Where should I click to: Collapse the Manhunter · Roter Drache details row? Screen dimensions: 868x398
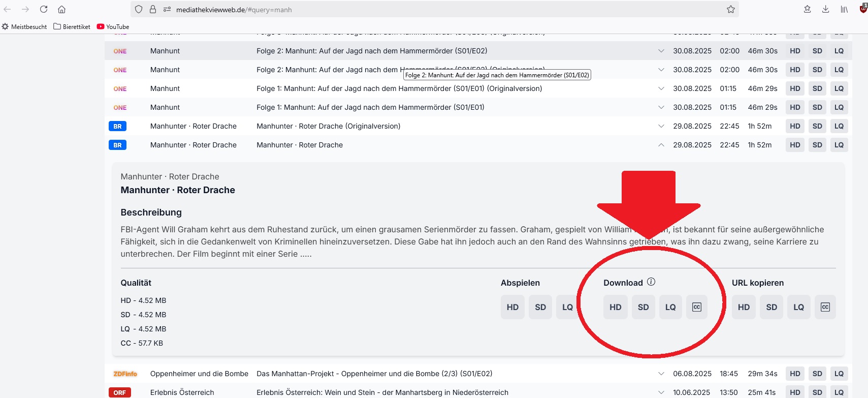pyautogui.click(x=661, y=145)
